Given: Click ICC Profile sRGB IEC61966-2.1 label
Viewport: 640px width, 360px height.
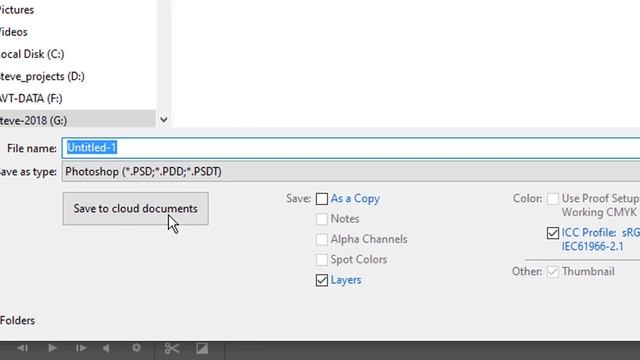Looking at the screenshot, I should pyautogui.click(x=600, y=240).
